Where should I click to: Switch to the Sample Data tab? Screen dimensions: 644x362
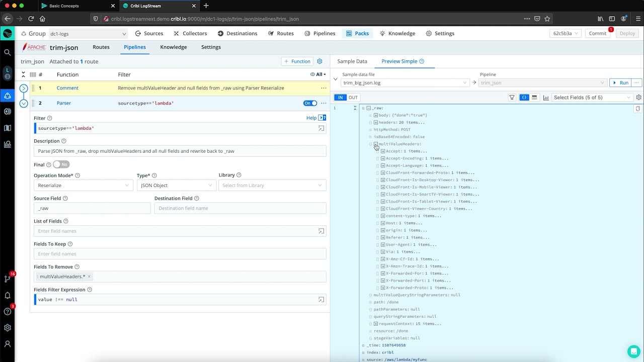point(352,61)
